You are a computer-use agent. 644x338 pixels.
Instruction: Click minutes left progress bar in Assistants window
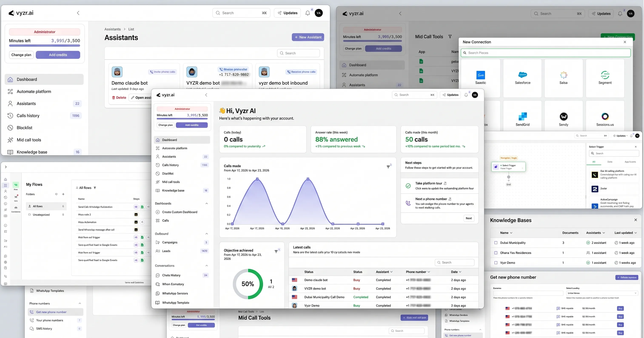coord(44,46)
